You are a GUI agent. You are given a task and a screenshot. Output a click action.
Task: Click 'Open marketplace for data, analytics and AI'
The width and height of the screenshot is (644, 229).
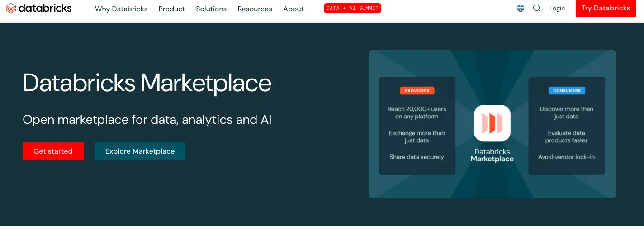[x=147, y=120]
